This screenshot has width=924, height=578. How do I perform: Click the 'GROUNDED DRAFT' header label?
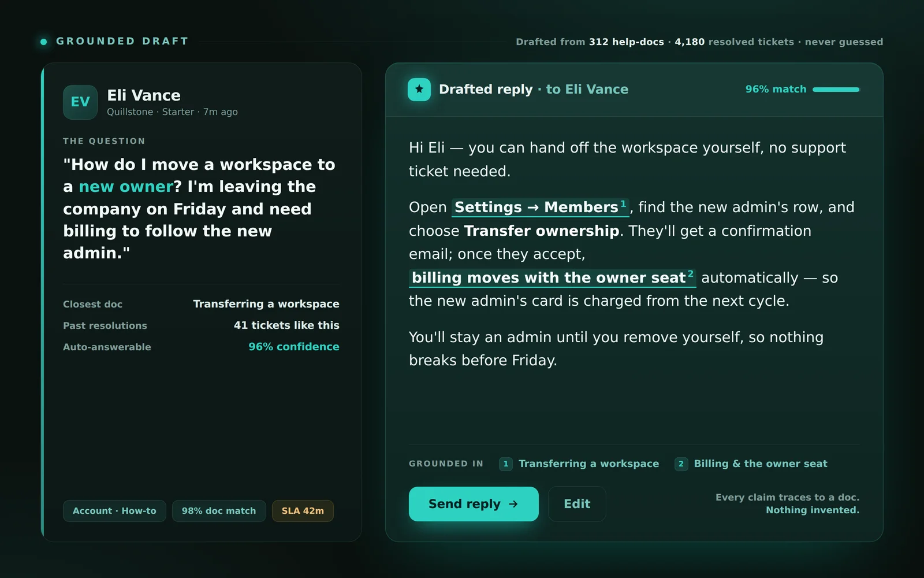(122, 42)
